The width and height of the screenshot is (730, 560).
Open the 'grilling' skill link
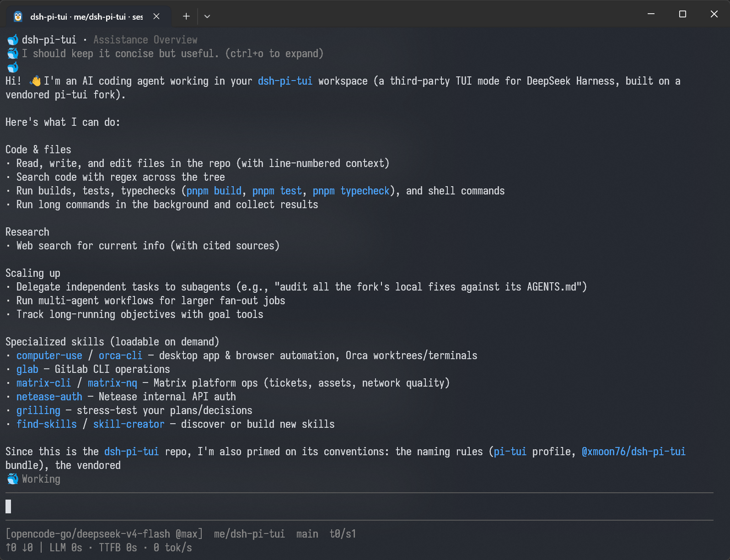click(x=38, y=410)
